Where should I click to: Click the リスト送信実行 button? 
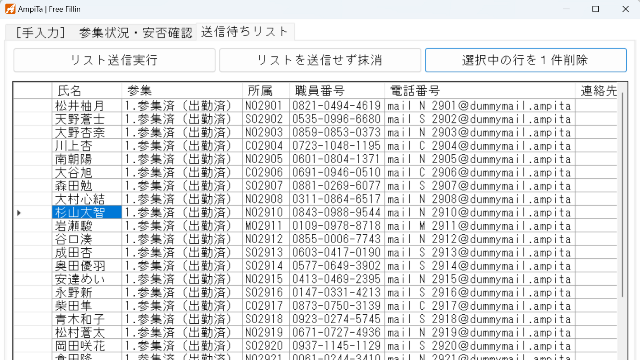click(x=114, y=60)
